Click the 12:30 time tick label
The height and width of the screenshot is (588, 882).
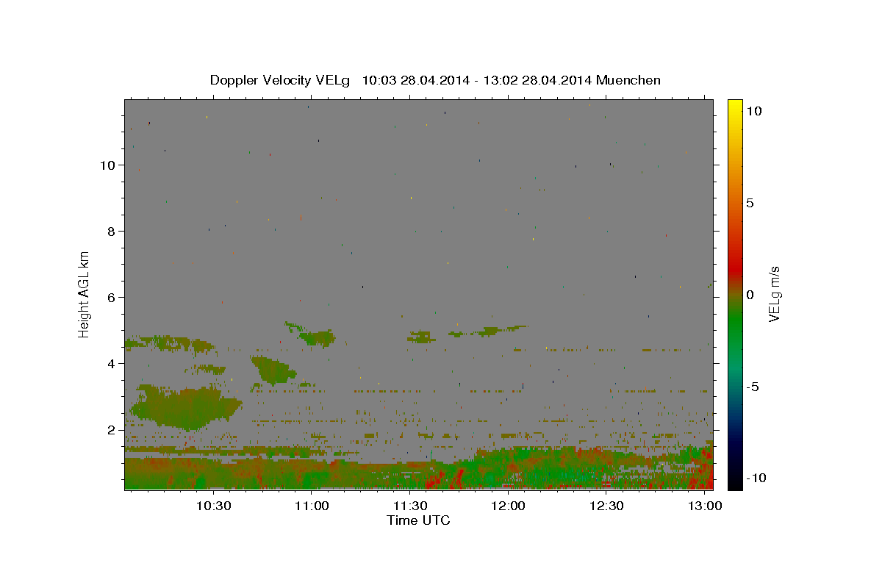[x=606, y=506]
